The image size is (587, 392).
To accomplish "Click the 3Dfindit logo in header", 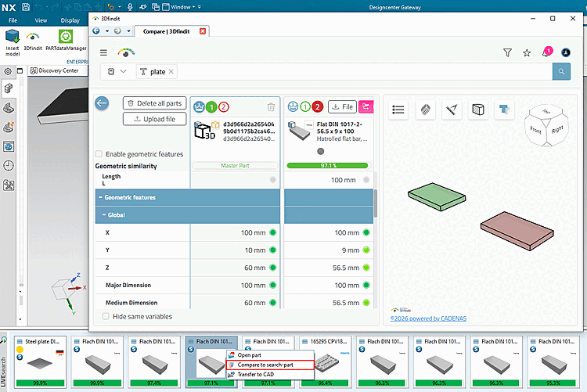I will pos(126,52).
